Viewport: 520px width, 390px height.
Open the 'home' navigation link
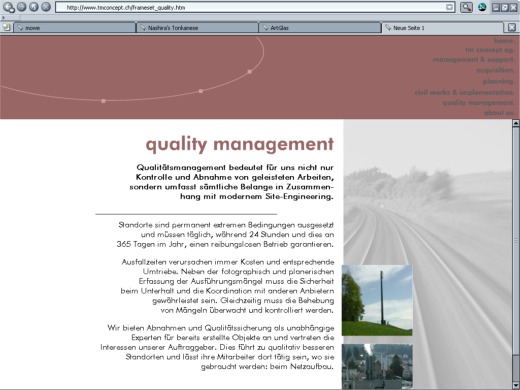[x=504, y=41]
